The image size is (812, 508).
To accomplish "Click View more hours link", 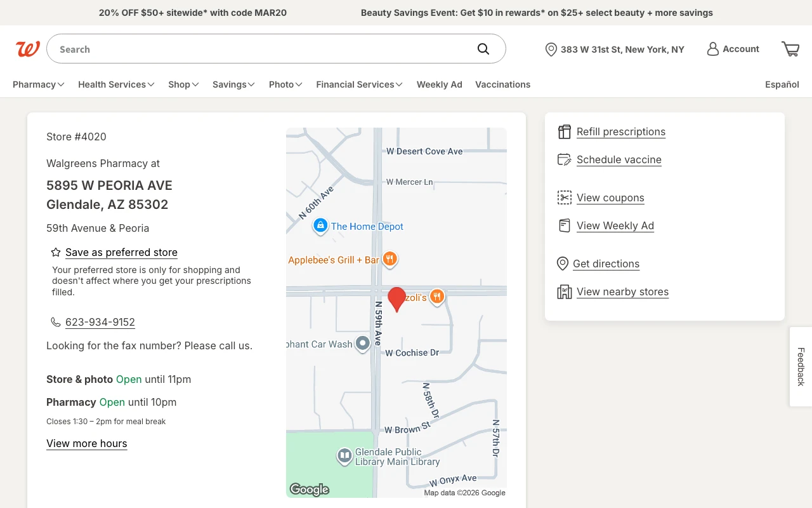I will pos(87,443).
